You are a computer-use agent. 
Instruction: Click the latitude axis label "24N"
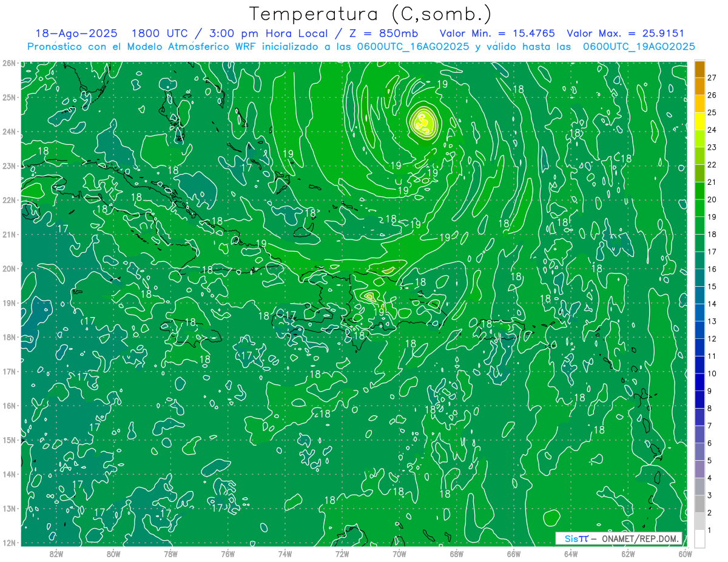pos(9,132)
